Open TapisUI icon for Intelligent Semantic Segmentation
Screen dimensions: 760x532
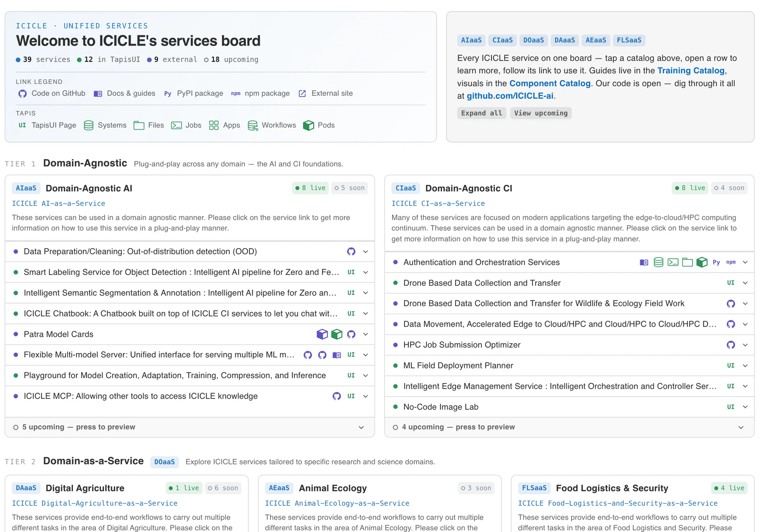pyautogui.click(x=351, y=293)
